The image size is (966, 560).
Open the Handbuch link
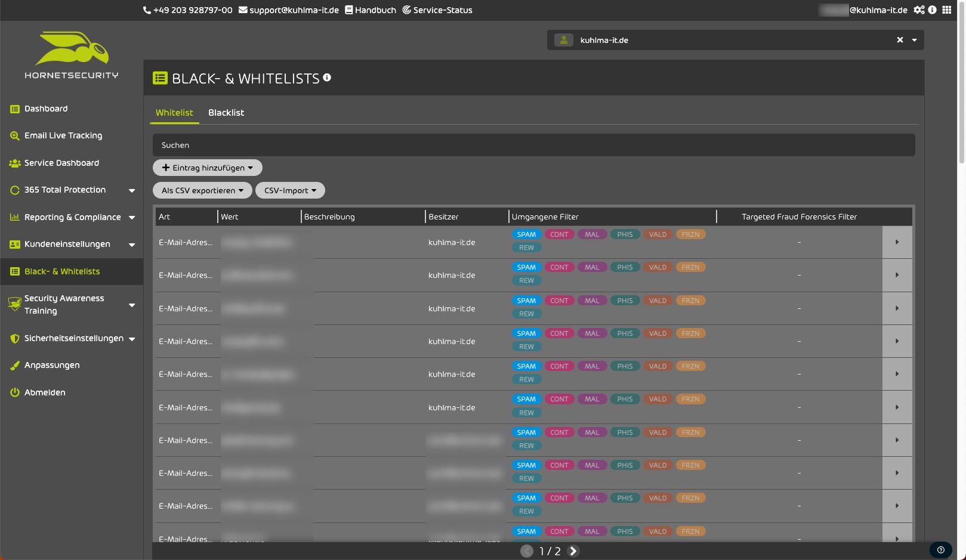tap(375, 10)
